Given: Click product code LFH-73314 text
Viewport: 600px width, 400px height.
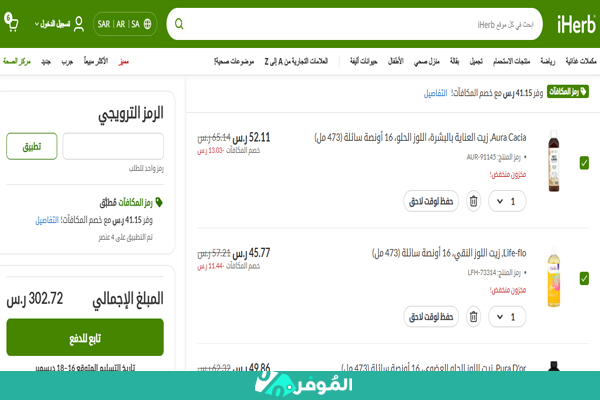Looking at the screenshot, I should coord(481,273).
